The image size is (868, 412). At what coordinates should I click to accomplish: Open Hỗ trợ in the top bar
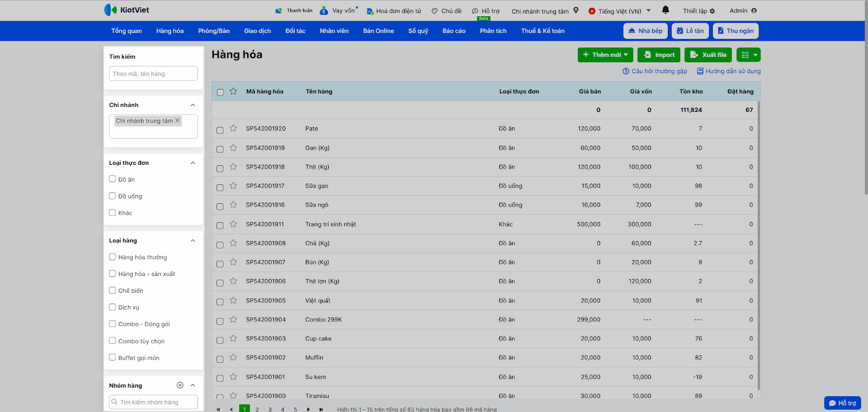coord(486,11)
